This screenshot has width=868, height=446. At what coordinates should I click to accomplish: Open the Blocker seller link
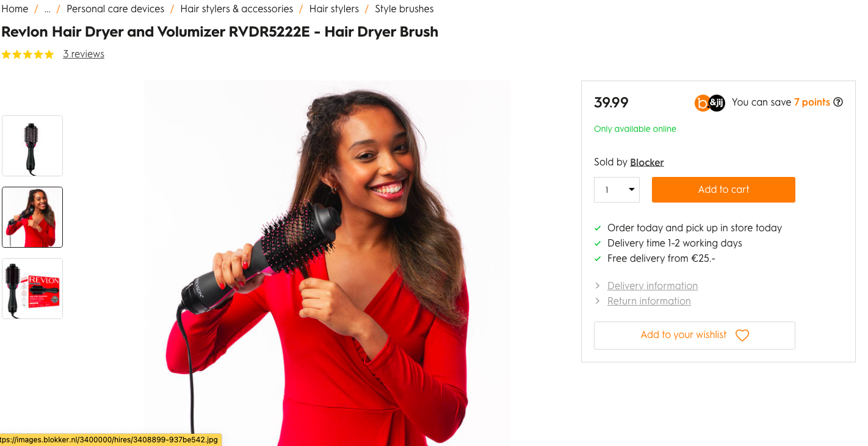coord(647,162)
